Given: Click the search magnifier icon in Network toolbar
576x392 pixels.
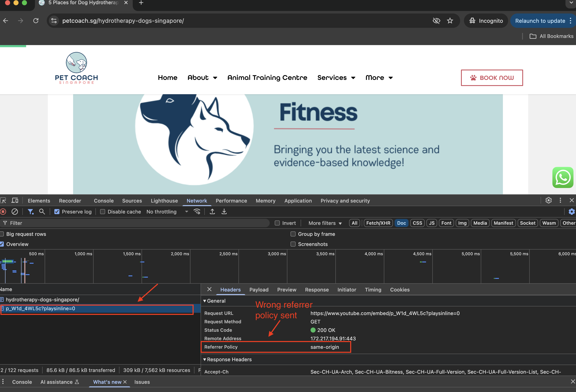Looking at the screenshot, I should tap(42, 212).
